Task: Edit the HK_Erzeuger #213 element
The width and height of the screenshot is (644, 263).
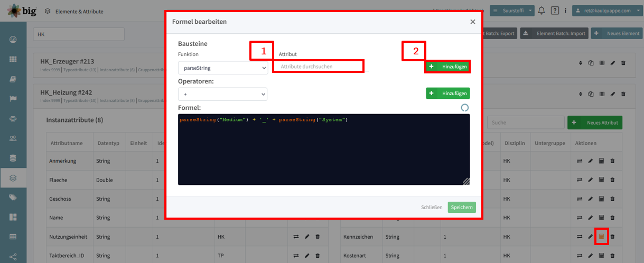Action: click(x=613, y=63)
